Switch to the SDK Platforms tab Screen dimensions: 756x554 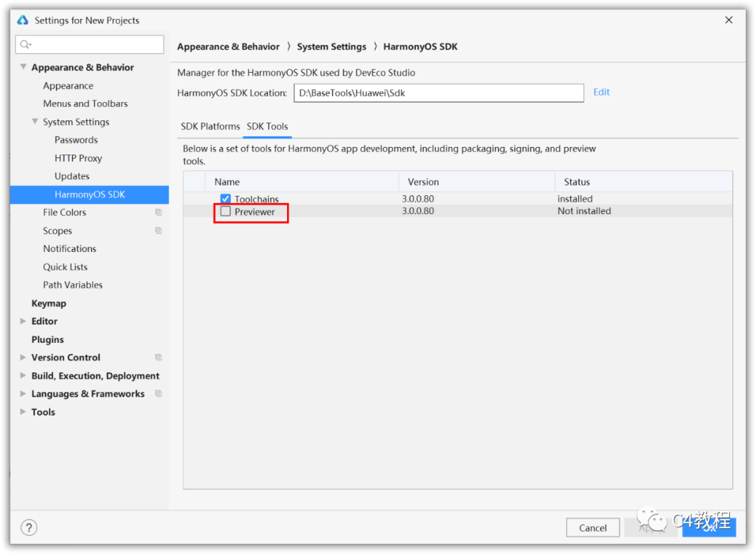210,126
